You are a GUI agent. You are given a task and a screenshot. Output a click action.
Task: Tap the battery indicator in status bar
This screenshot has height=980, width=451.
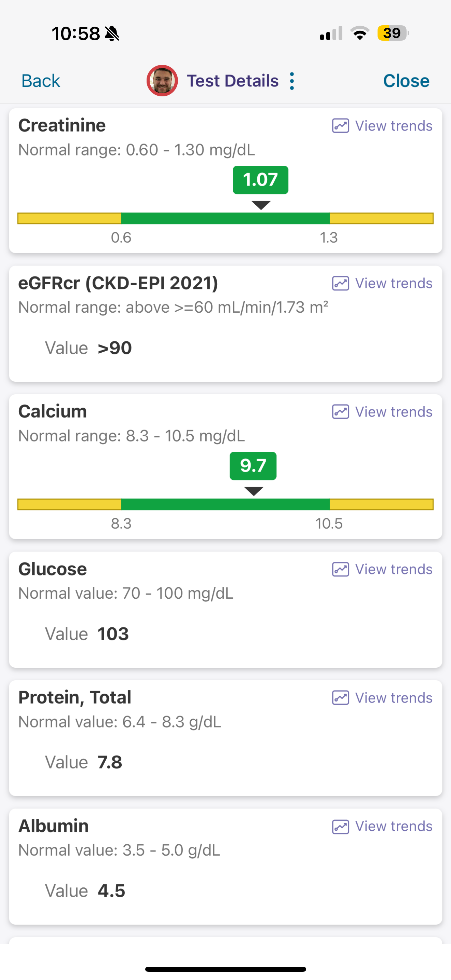[x=393, y=33]
